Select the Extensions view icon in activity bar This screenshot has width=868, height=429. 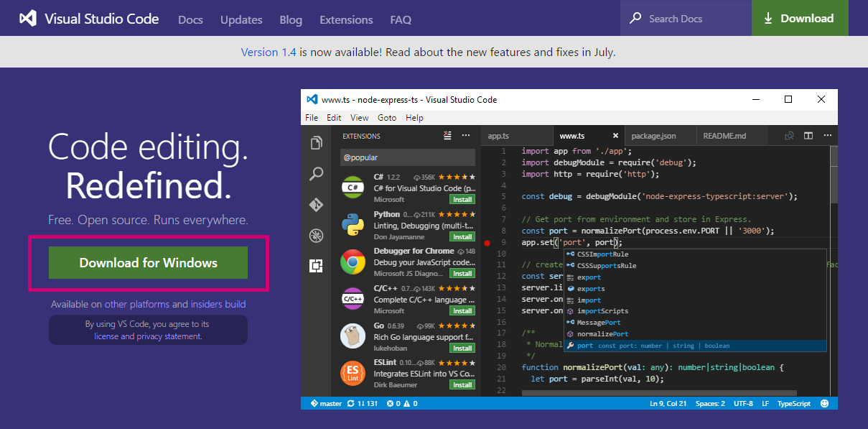tap(316, 266)
